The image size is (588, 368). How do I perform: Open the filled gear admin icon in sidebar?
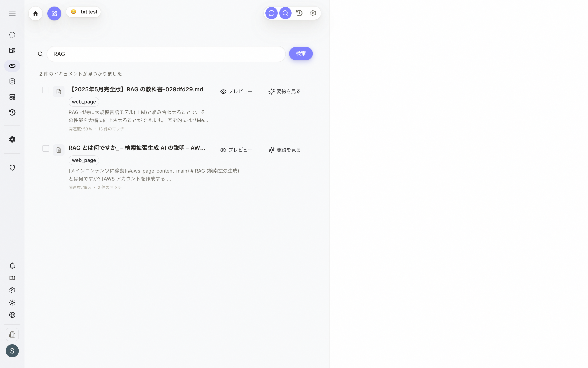(12, 139)
